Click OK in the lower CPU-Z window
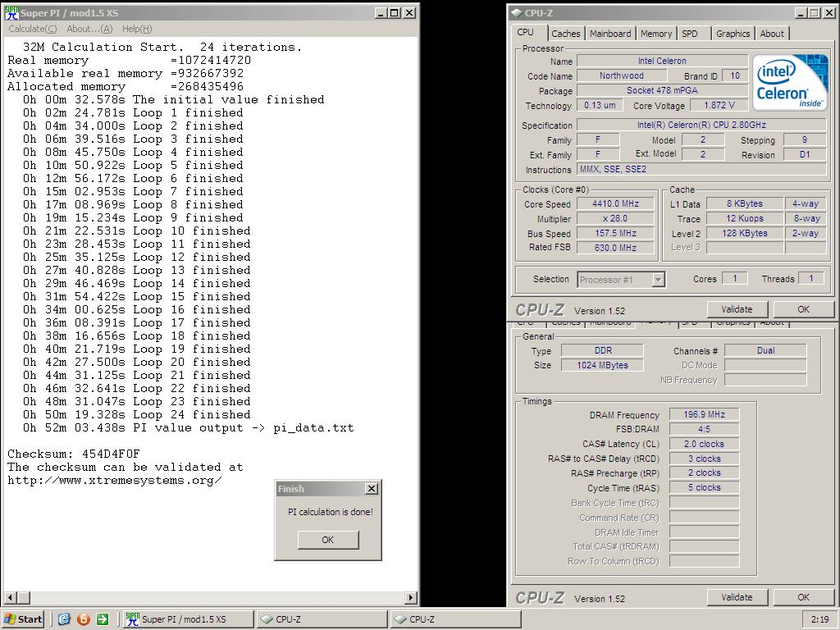 click(804, 597)
